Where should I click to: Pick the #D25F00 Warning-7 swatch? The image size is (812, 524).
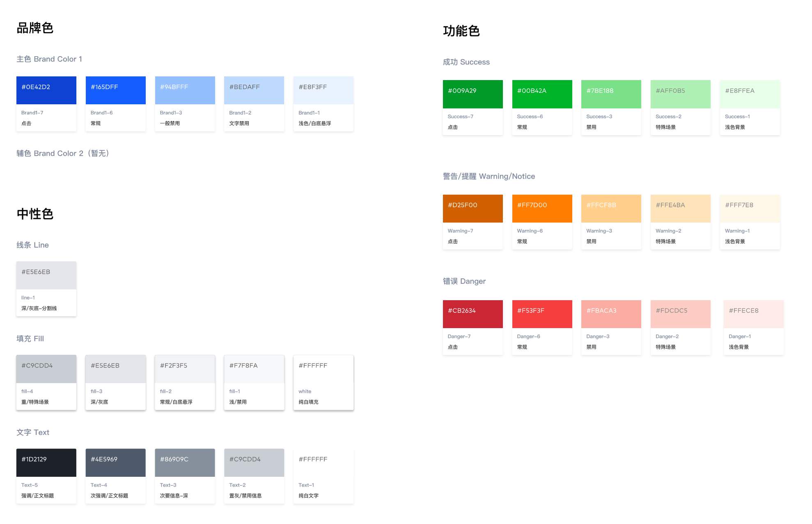point(473,209)
